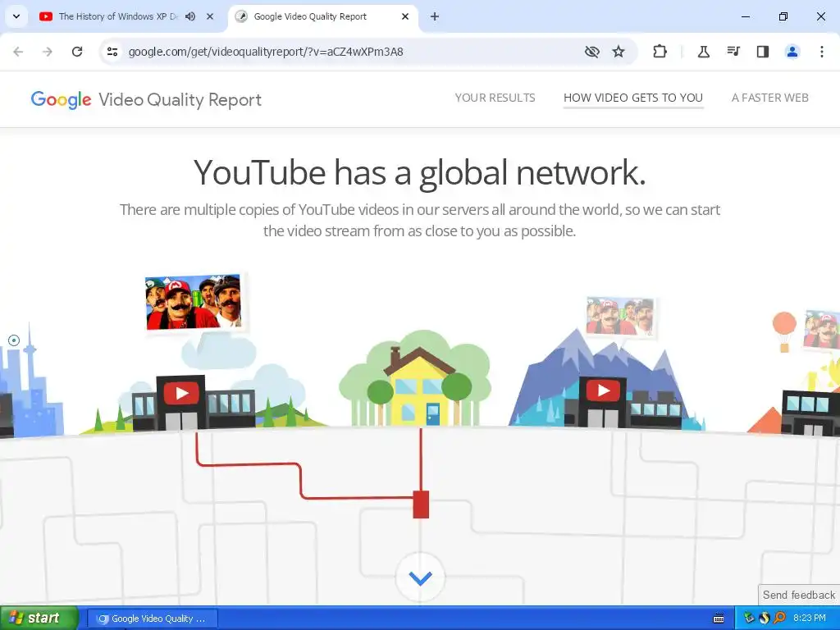Open a new tab with plus button

[435, 16]
